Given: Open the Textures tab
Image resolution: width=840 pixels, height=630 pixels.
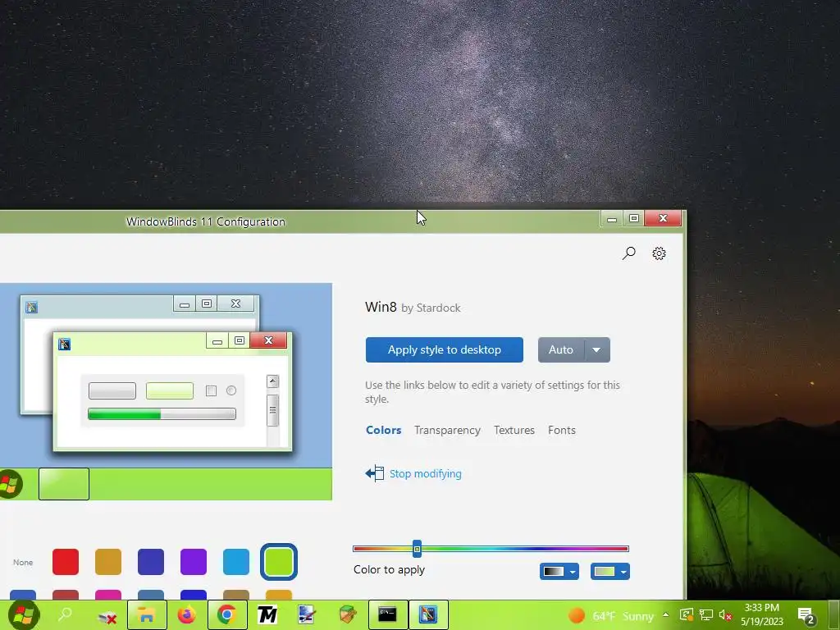Looking at the screenshot, I should pos(514,430).
